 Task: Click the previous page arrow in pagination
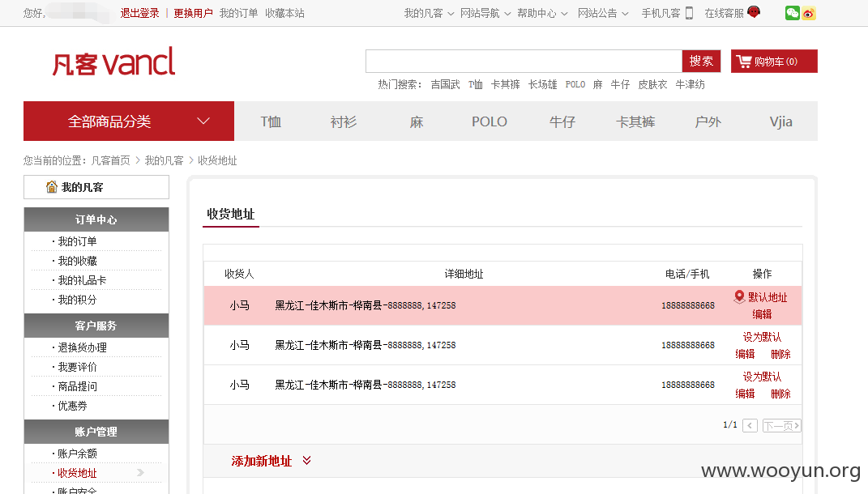pos(750,425)
